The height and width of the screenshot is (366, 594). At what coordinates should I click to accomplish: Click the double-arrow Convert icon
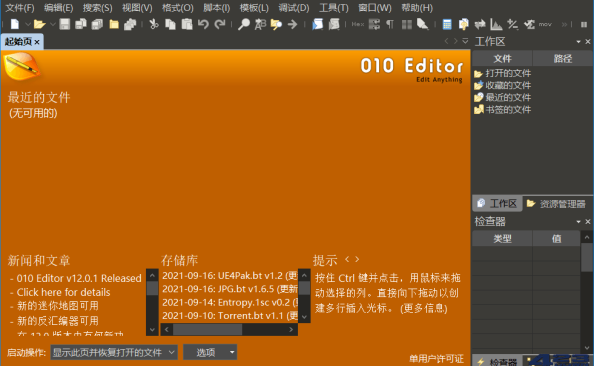pyautogui.click(x=480, y=24)
